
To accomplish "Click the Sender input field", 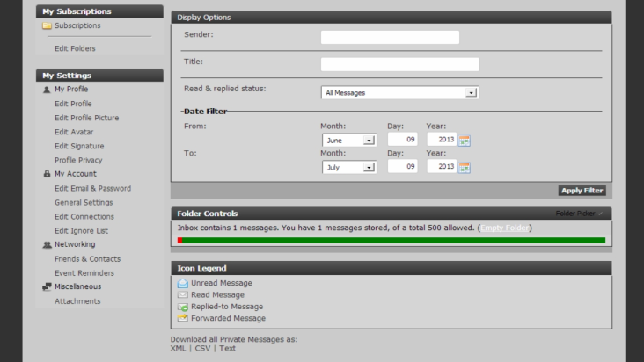I will point(390,37).
